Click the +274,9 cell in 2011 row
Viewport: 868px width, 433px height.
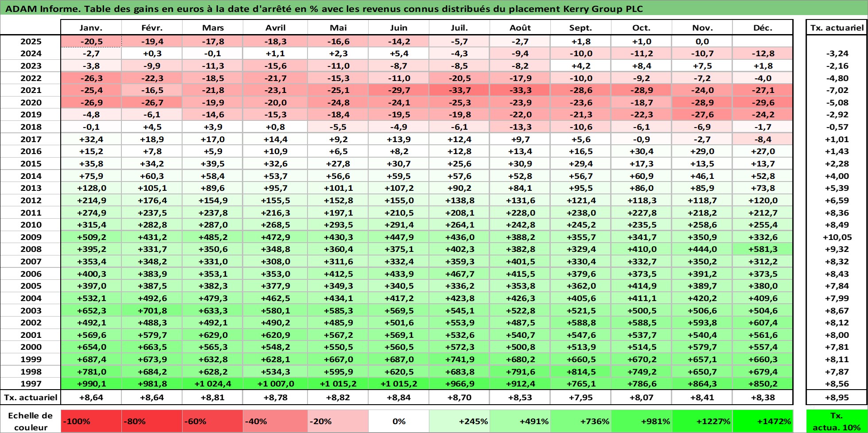pyautogui.click(x=91, y=213)
